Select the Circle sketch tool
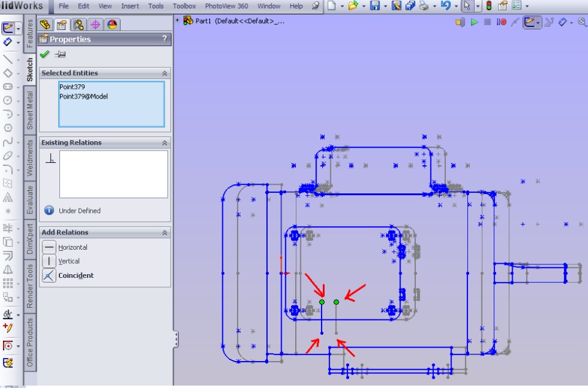The height and width of the screenshot is (388, 588). [8, 100]
